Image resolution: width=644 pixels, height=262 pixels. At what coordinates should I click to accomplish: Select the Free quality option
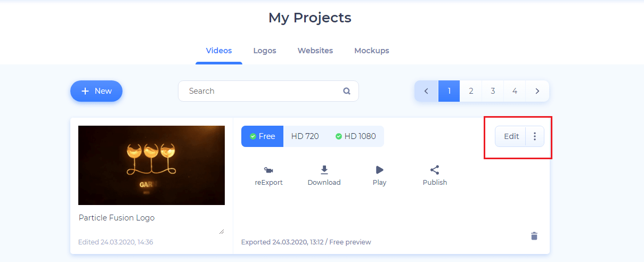tap(263, 136)
